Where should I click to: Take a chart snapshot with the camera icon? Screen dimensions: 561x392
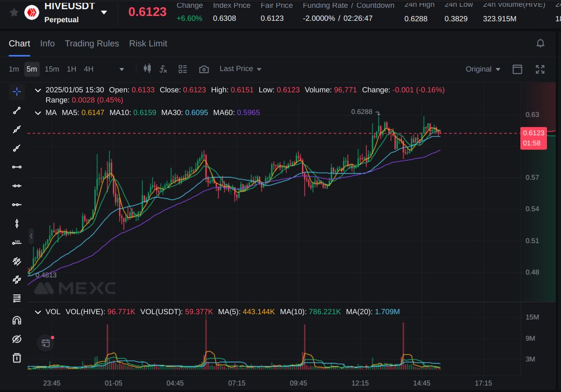point(204,70)
